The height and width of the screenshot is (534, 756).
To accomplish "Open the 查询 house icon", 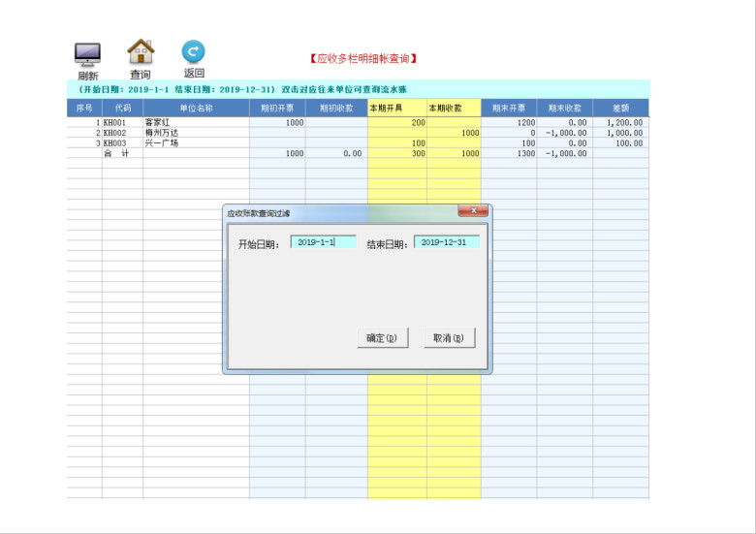I will coord(141,51).
